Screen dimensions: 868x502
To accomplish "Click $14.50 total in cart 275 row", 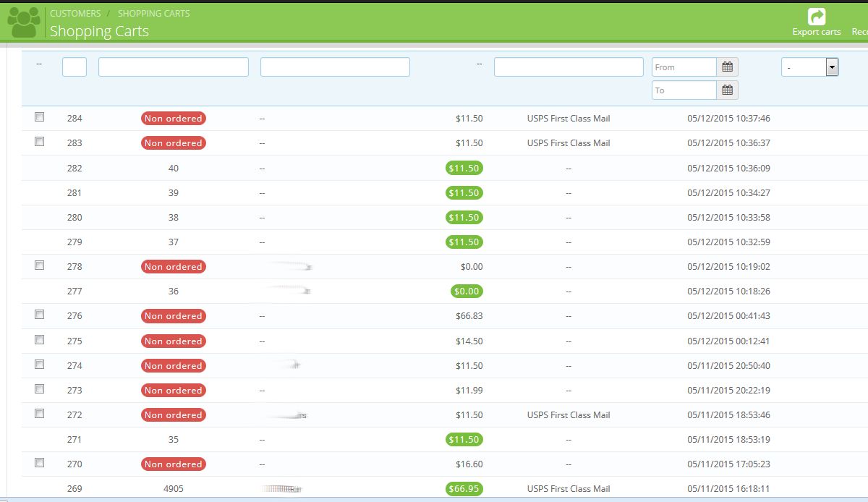I will 469,341.
